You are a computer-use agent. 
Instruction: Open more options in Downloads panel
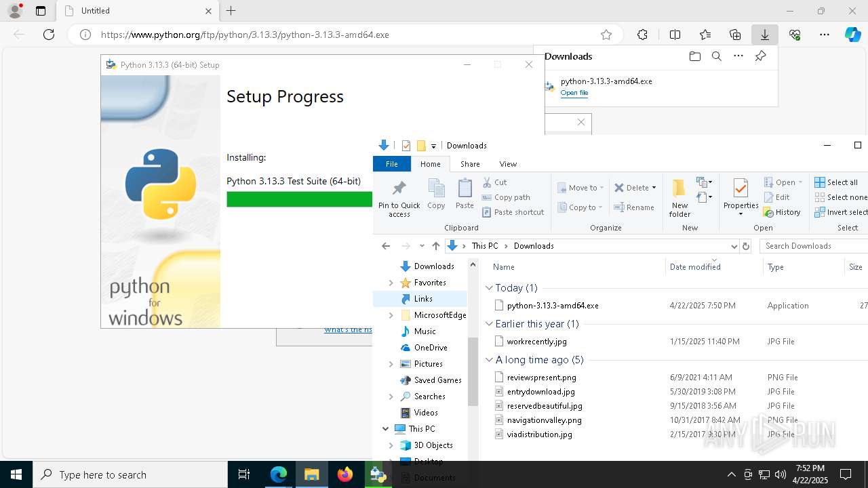[x=738, y=56]
